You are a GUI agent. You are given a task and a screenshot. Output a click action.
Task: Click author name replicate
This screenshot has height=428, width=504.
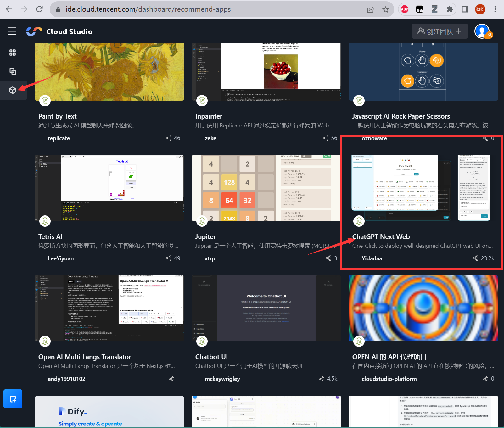click(59, 138)
